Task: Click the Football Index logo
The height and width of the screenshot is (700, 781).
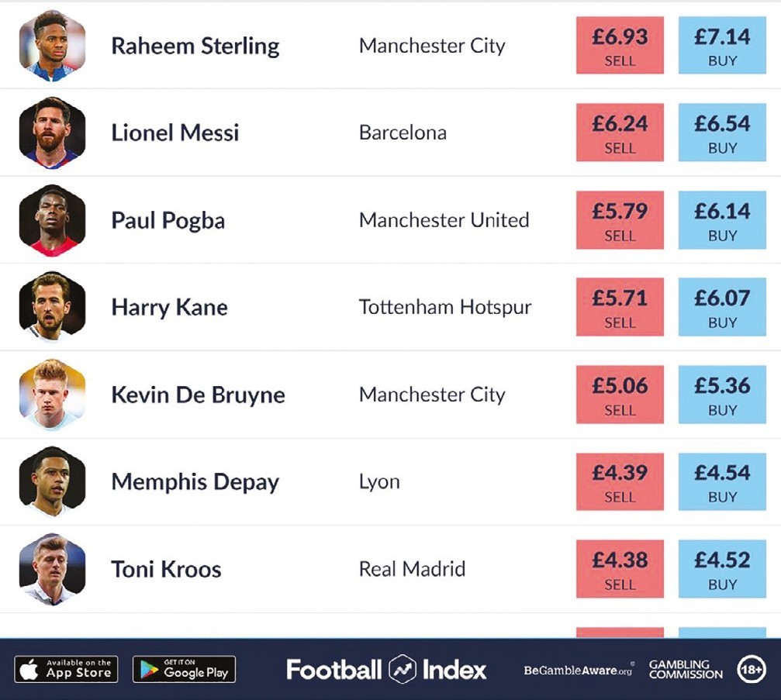Action: [x=386, y=669]
